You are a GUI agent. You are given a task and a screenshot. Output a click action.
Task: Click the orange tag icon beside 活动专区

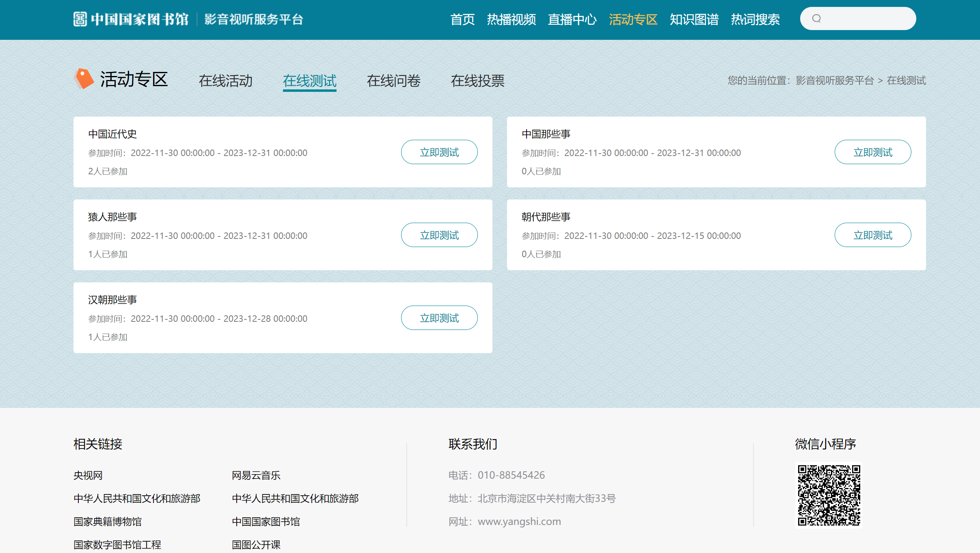pos(84,79)
